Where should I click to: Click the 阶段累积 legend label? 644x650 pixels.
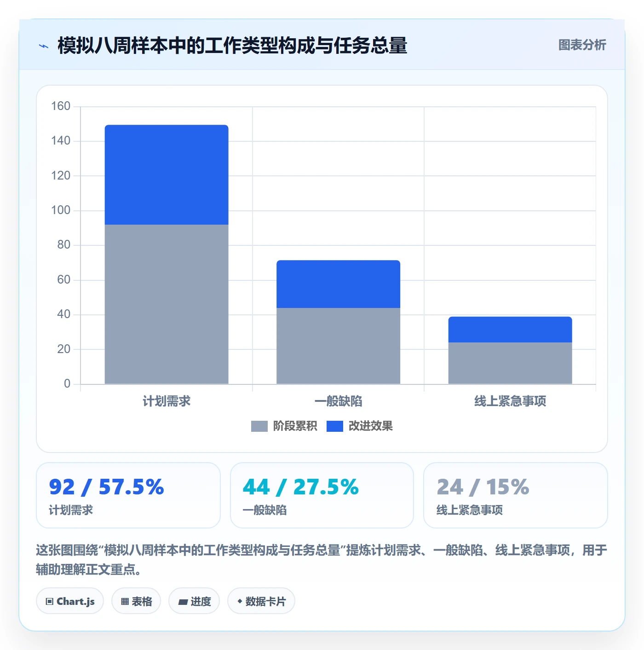(x=295, y=426)
